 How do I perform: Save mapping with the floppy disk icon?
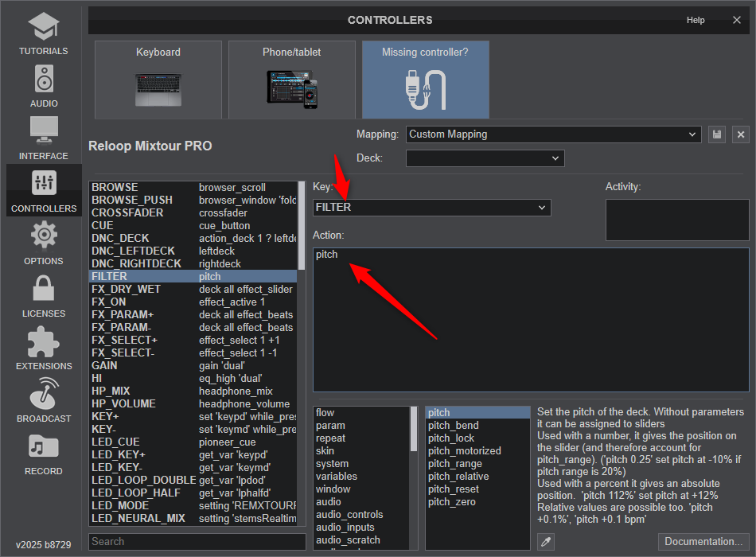click(x=717, y=134)
